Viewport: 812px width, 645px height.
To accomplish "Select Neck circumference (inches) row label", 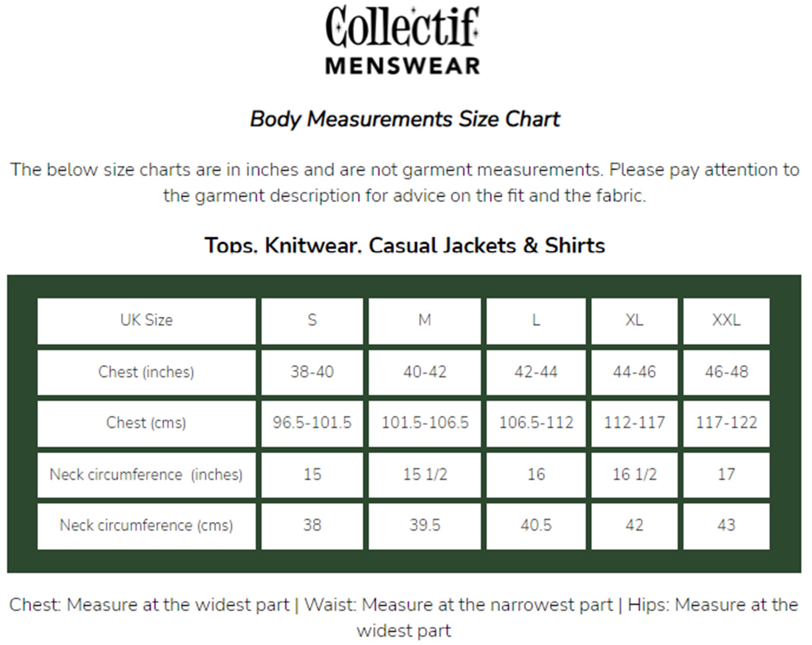I will pyautogui.click(x=147, y=475).
